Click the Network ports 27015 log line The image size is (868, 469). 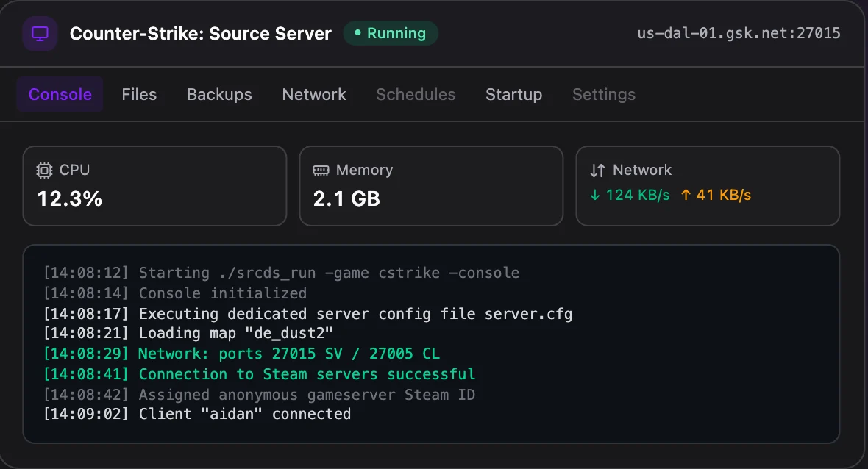241,354
